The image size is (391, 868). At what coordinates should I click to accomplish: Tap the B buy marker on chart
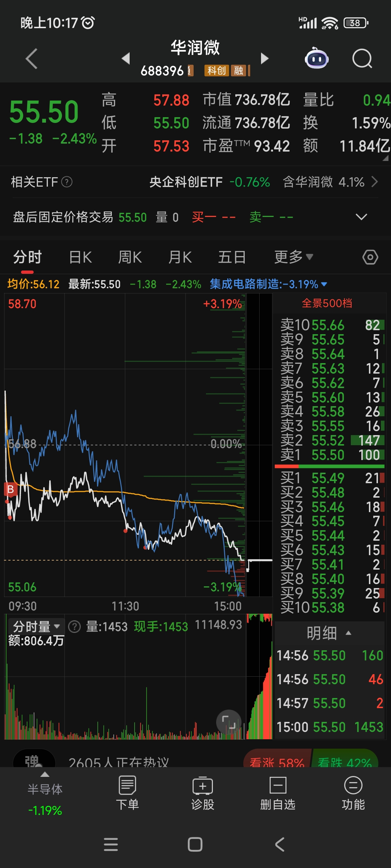click(x=10, y=489)
